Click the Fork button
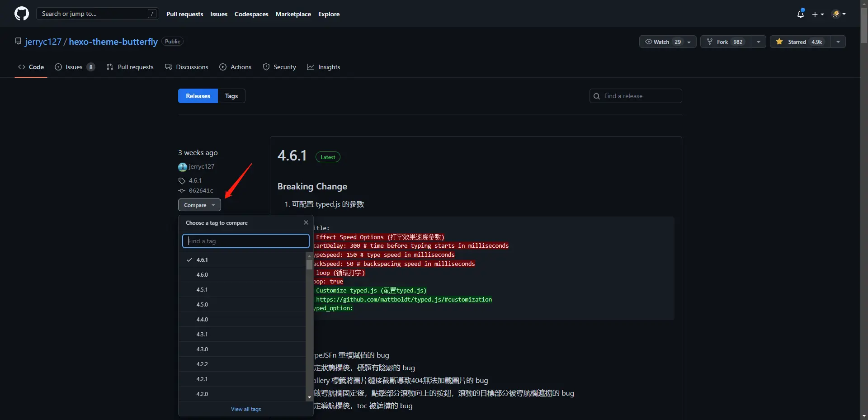Screen dimensions: 868x420 point(726,42)
